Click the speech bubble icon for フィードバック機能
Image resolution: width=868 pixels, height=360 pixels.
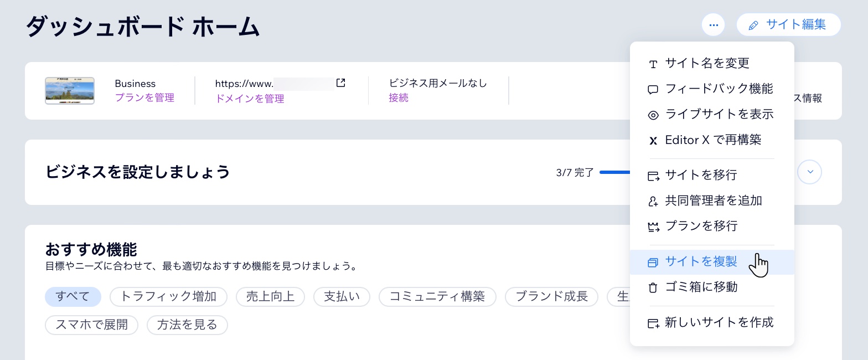pos(653,89)
